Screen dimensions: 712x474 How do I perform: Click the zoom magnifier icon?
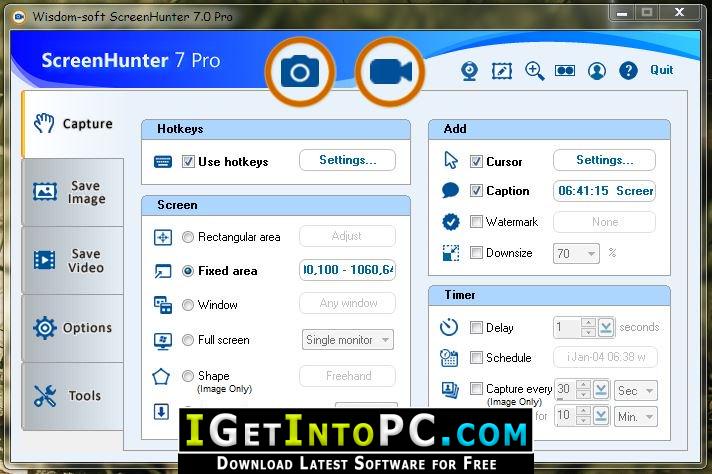(x=534, y=71)
